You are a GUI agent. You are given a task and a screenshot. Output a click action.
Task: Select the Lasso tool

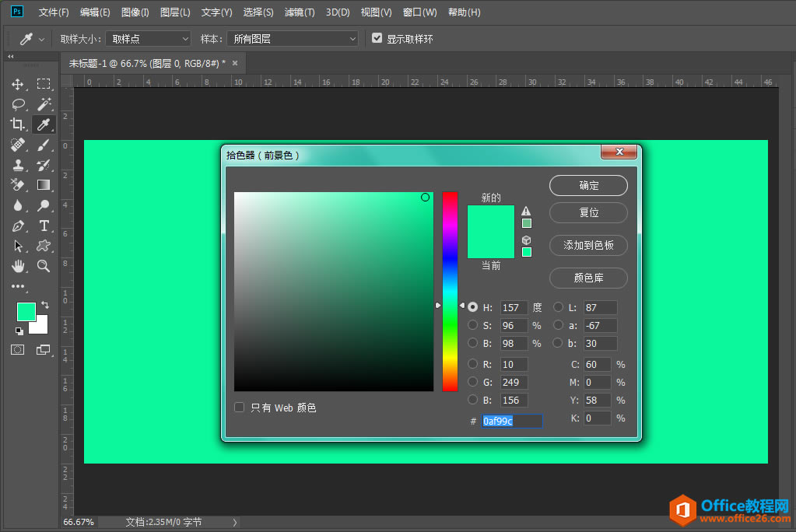click(18, 104)
